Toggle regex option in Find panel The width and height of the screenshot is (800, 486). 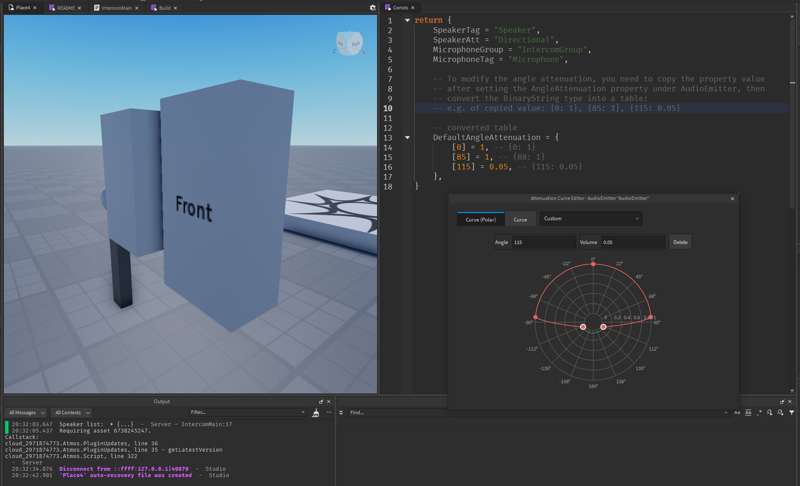pyautogui.click(x=759, y=413)
